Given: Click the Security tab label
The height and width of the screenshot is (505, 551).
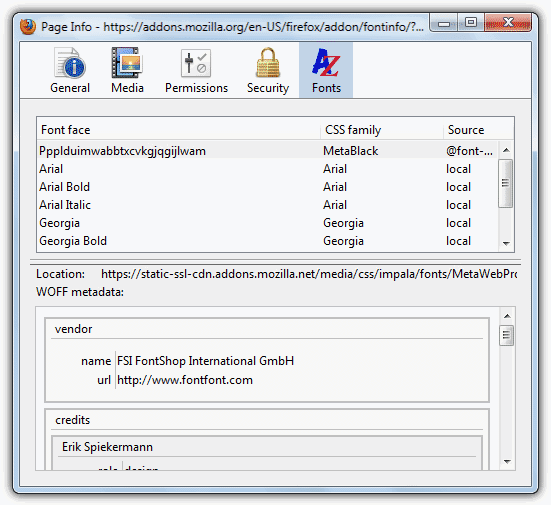Looking at the screenshot, I should coord(268,88).
